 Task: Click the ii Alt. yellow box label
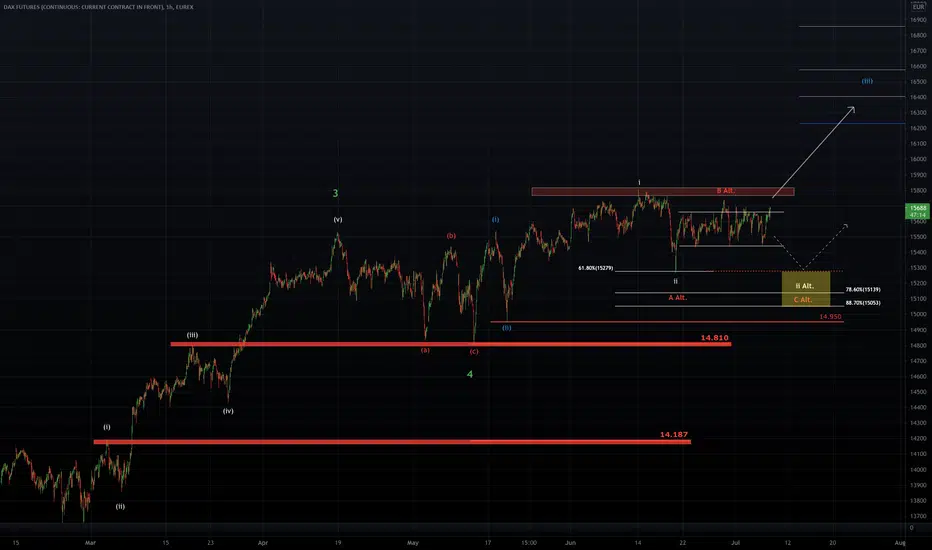pos(804,286)
